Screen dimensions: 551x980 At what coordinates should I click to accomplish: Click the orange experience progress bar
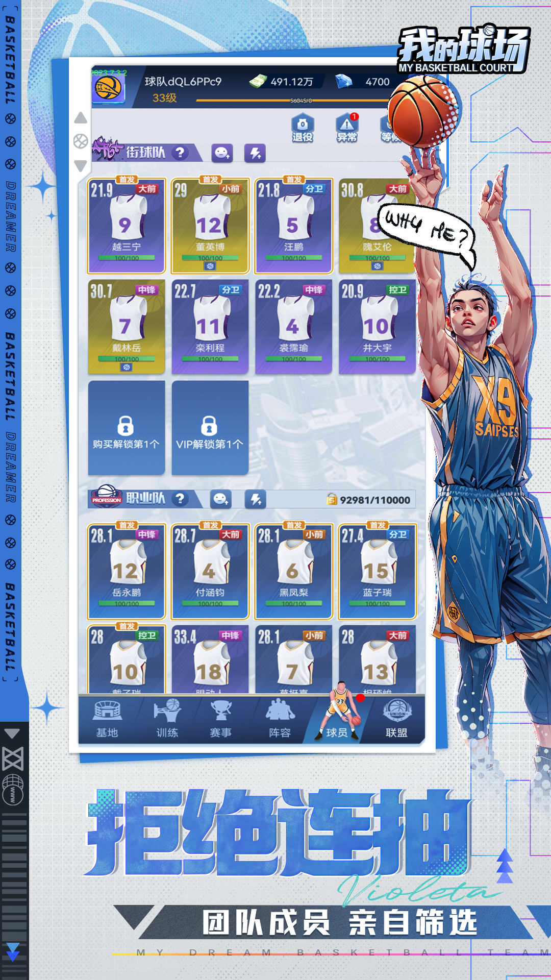pos(291,101)
